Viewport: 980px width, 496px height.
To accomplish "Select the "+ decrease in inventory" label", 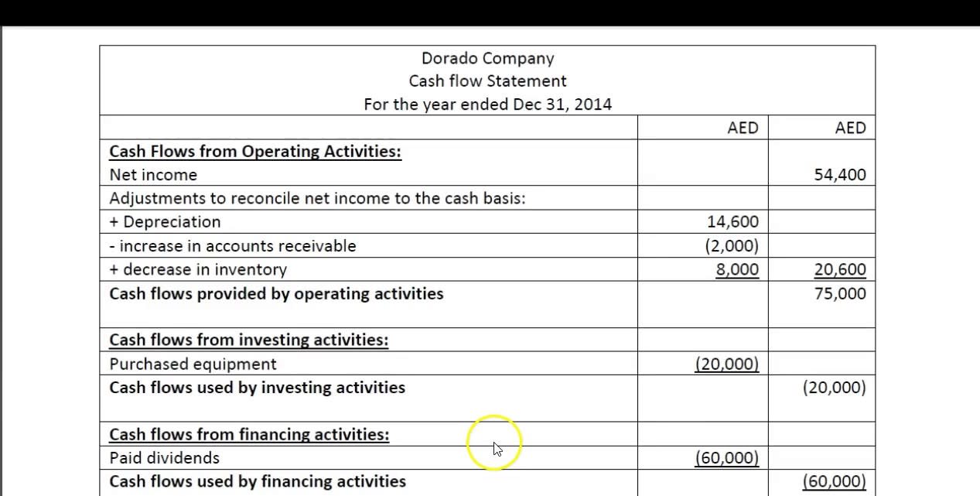I will click(x=198, y=269).
